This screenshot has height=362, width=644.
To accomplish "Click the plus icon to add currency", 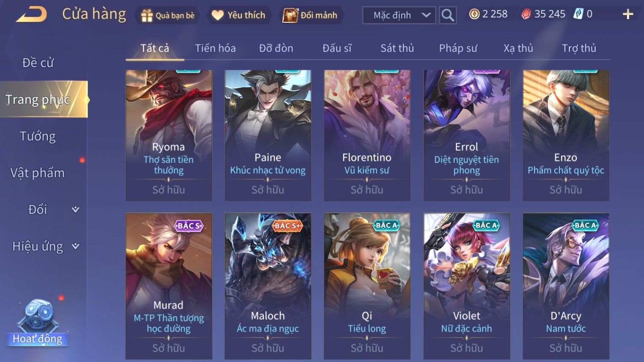I will (x=628, y=14).
